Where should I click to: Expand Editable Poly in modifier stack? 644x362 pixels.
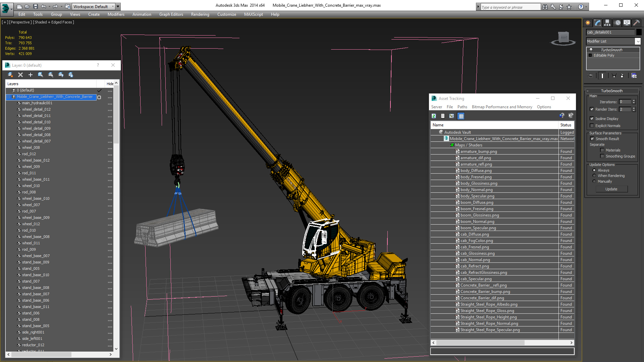click(x=590, y=55)
